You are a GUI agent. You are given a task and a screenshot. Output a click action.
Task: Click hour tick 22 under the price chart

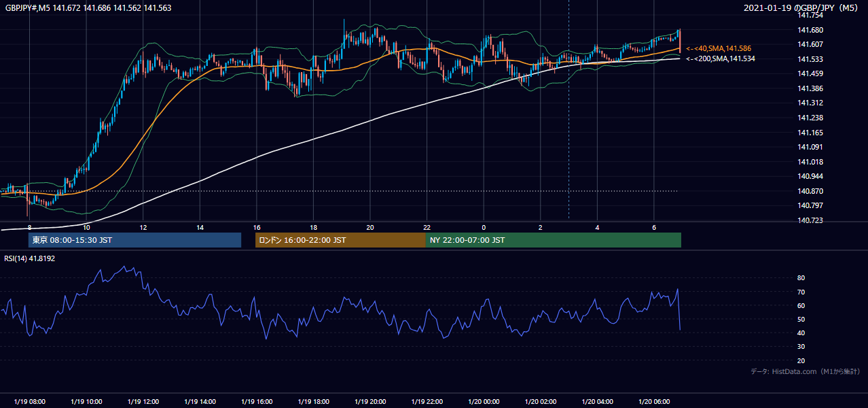427,227
